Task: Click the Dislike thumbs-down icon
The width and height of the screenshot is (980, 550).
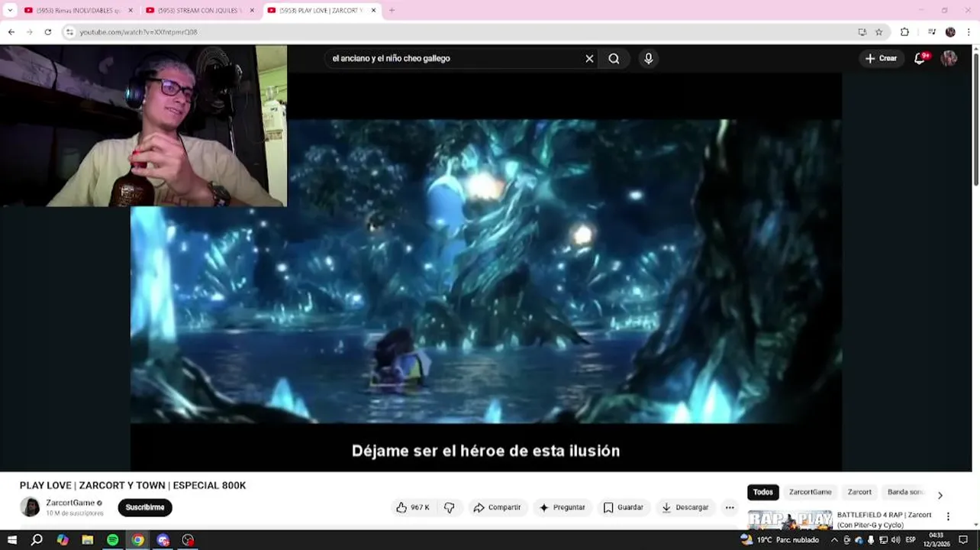Action: click(450, 507)
